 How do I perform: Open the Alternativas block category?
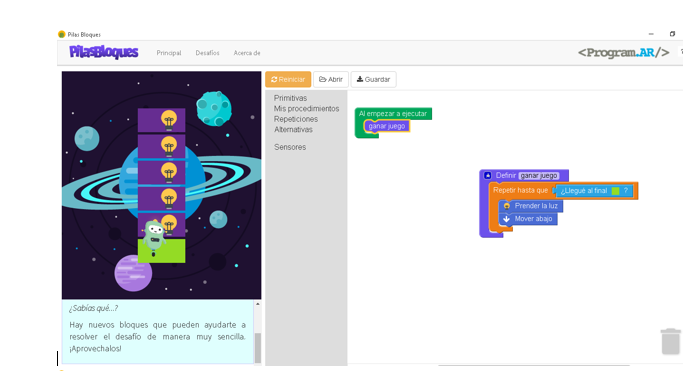tap(293, 130)
